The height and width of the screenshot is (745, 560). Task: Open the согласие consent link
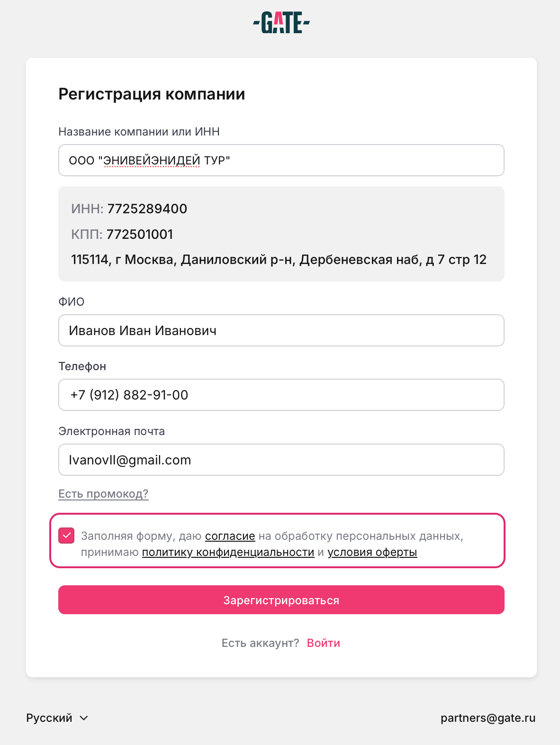230,536
